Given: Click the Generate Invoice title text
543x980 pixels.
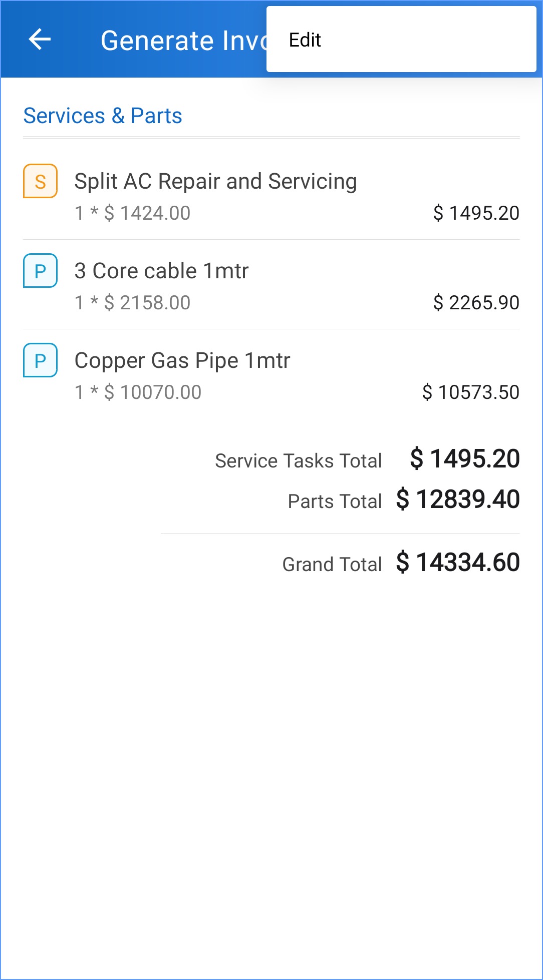Looking at the screenshot, I should click(x=183, y=41).
